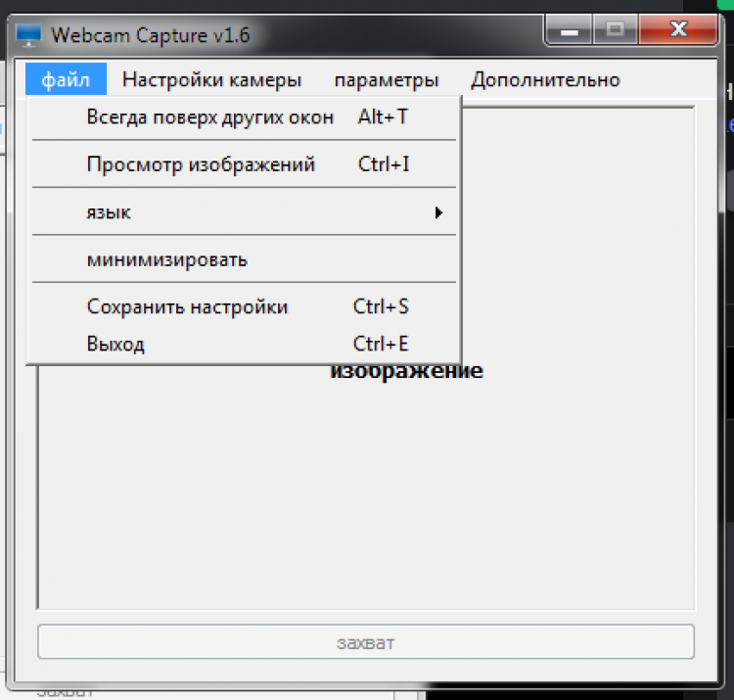Click the Webcam Capture monitor icon in title bar
The height and width of the screenshot is (700, 734).
pos(28,35)
